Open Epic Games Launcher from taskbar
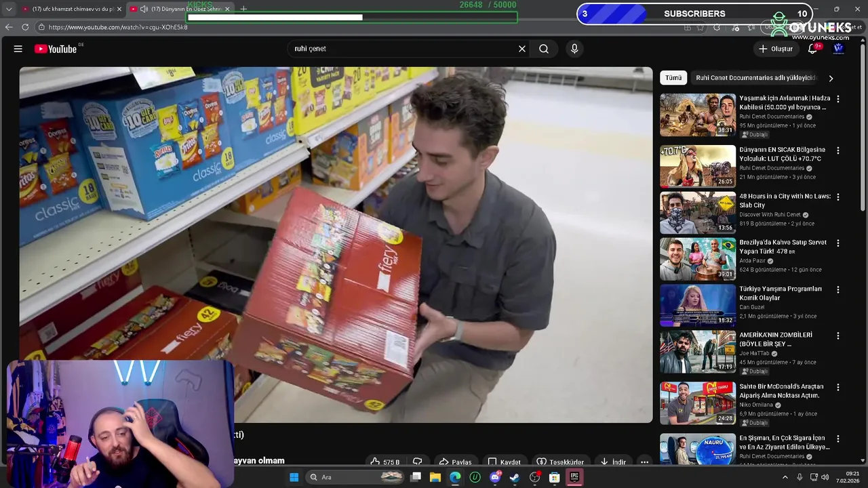The image size is (868, 488). coord(574,477)
